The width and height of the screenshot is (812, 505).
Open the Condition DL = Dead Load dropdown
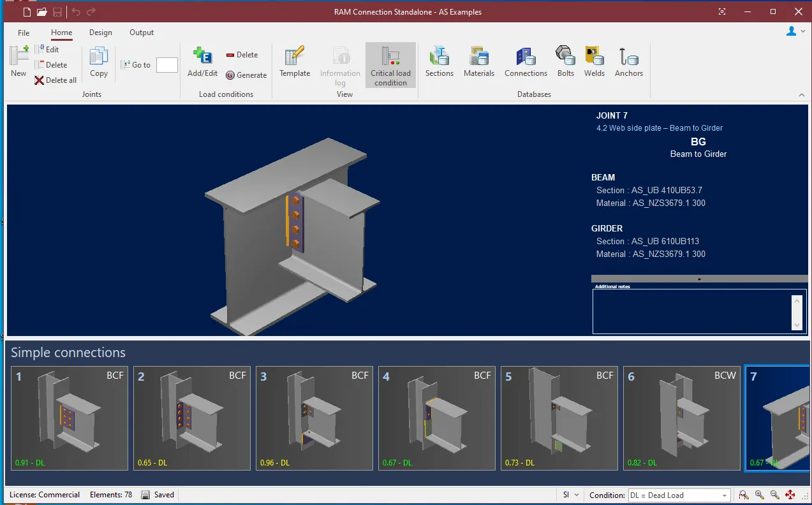679,495
